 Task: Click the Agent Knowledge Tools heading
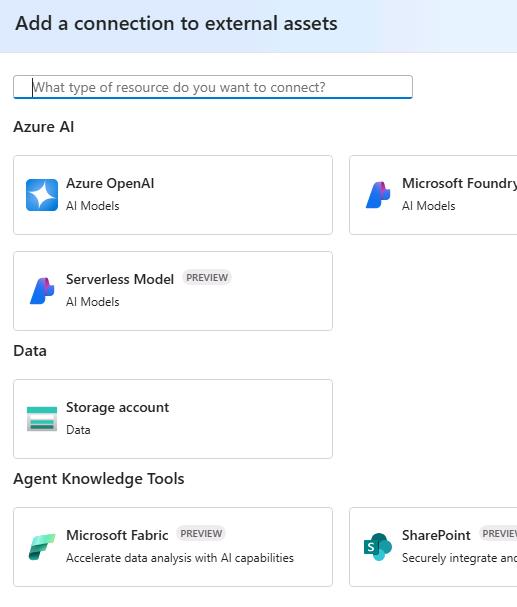[x=99, y=479]
